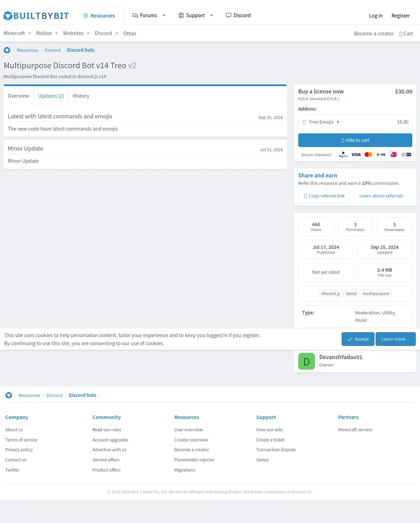Click the Discord speech bubble icon
The width and height of the screenshot is (420, 523).
click(229, 15)
